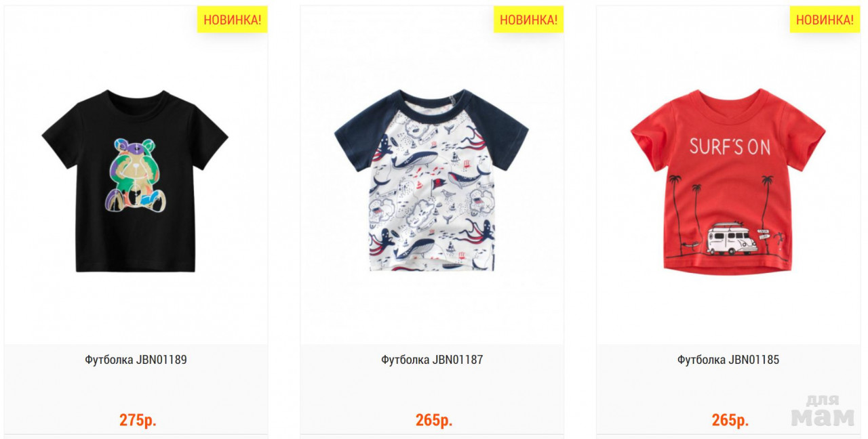This screenshot has width=868, height=439.
Task: Click the 265р. price under JBN01187
Action: pos(434,420)
